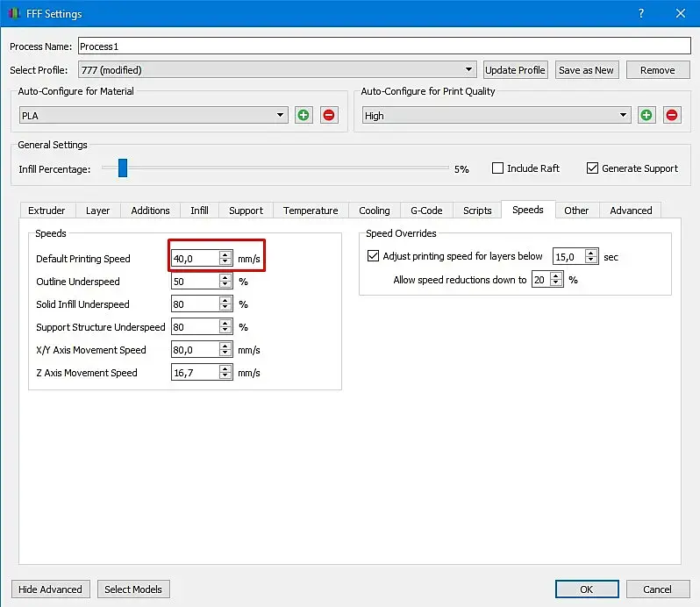The image size is (700, 607).
Task: Increase layer time seconds with up arrow
Action: (x=591, y=253)
